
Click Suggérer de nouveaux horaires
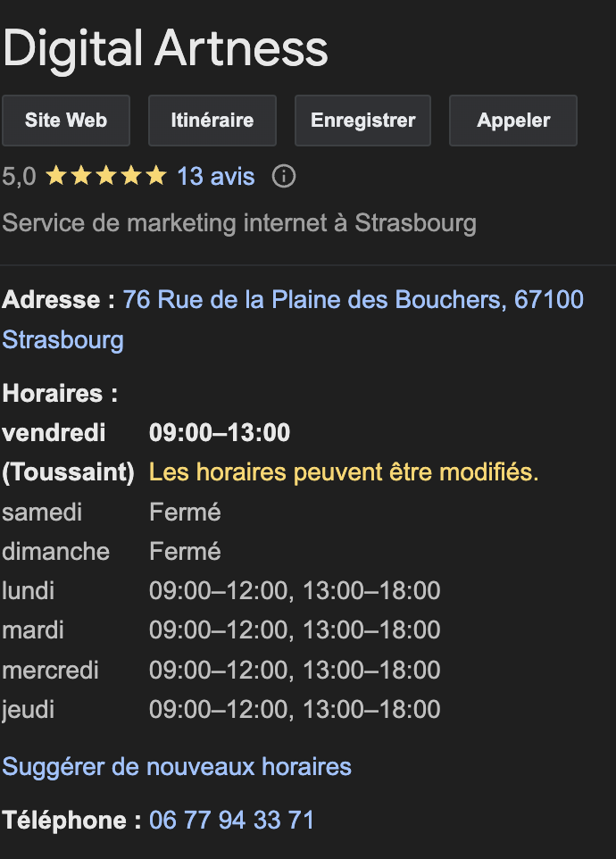click(177, 766)
